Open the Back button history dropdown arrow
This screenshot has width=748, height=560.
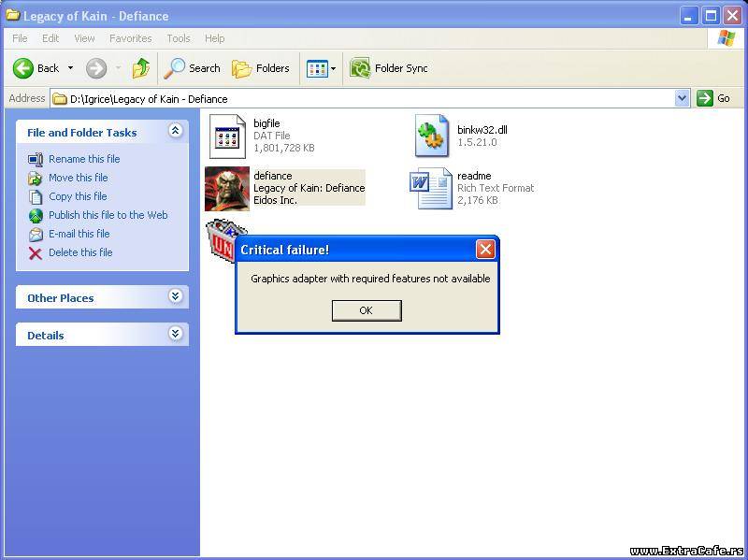tap(70, 68)
